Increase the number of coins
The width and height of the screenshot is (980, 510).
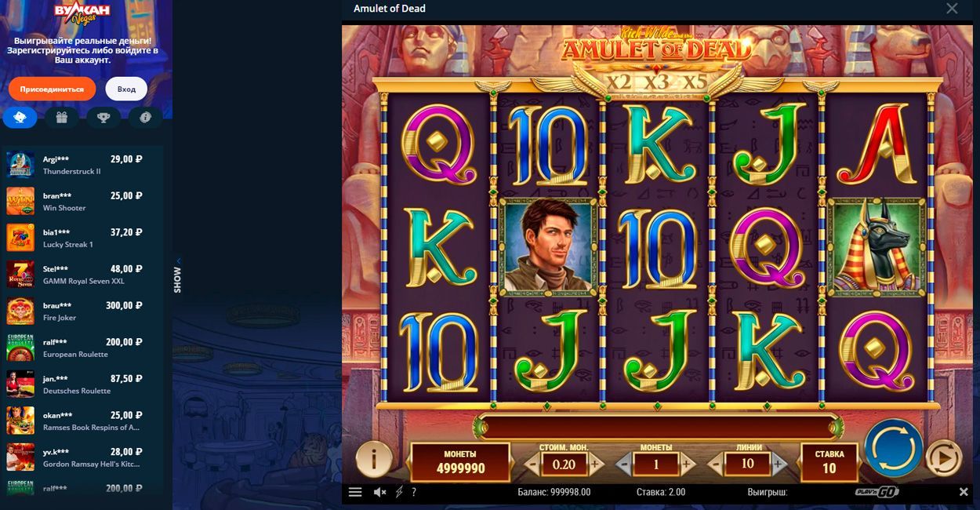(688, 464)
